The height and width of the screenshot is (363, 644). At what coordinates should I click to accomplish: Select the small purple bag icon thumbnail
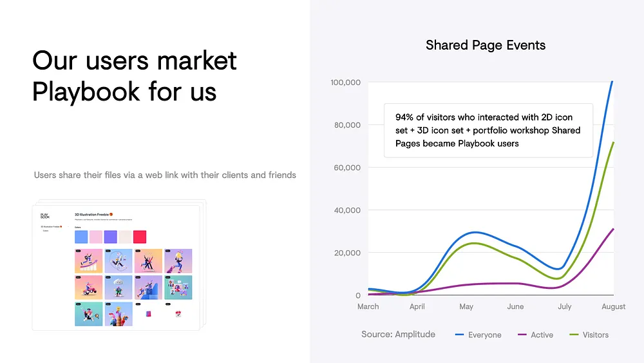[148, 314]
